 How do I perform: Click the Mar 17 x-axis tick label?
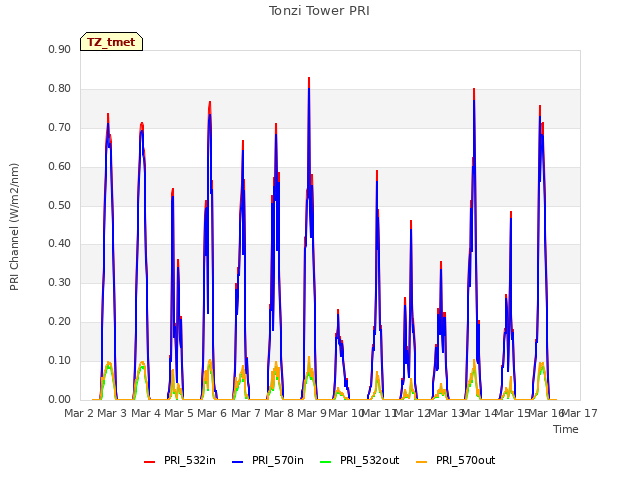point(580,413)
